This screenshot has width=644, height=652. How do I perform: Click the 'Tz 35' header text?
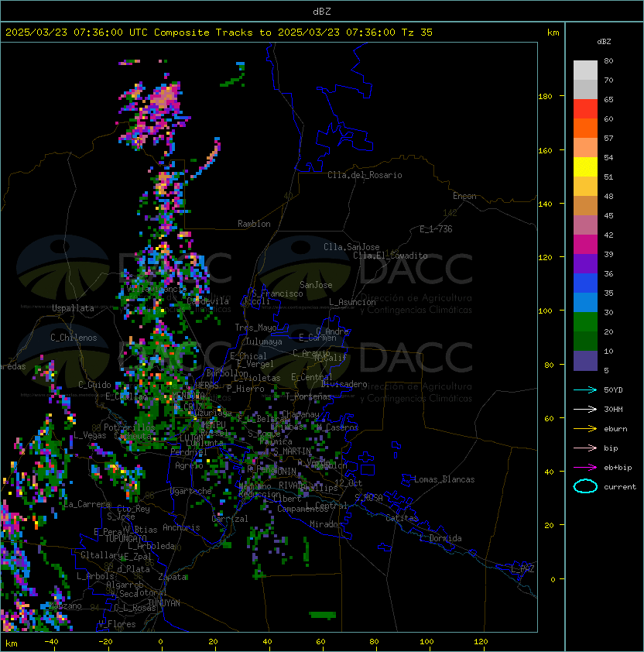tap(417, 33)
